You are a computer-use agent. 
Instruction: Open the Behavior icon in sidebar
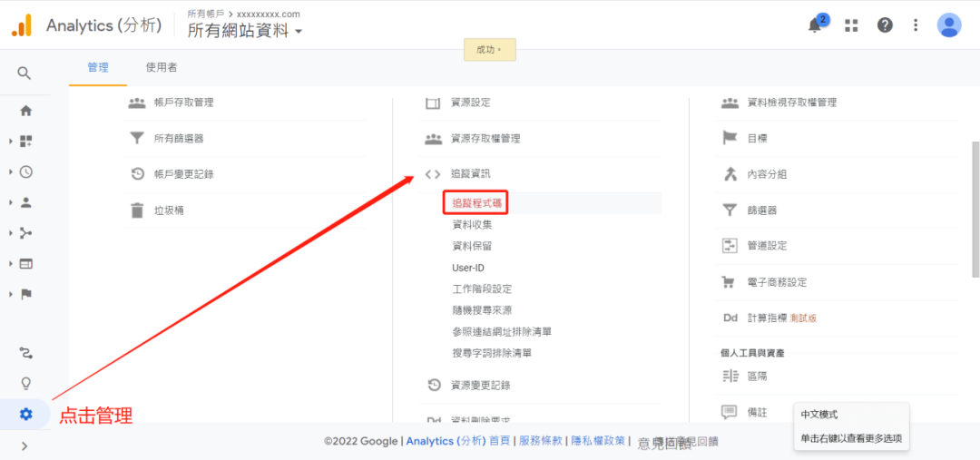point(25,264)
